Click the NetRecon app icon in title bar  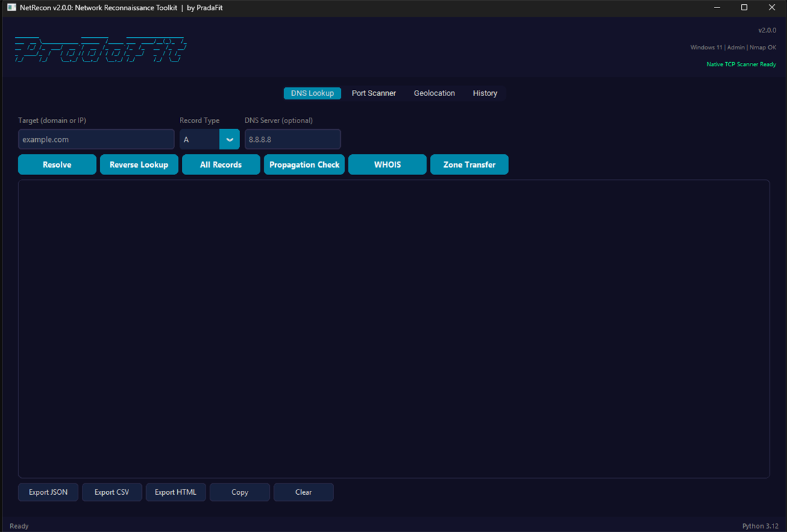11,7
